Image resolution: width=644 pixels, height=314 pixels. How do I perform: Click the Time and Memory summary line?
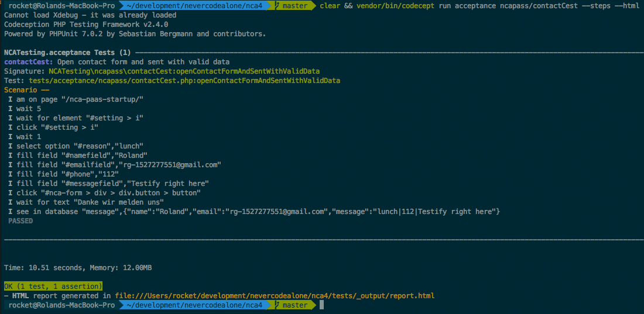[x=78, y=268]
